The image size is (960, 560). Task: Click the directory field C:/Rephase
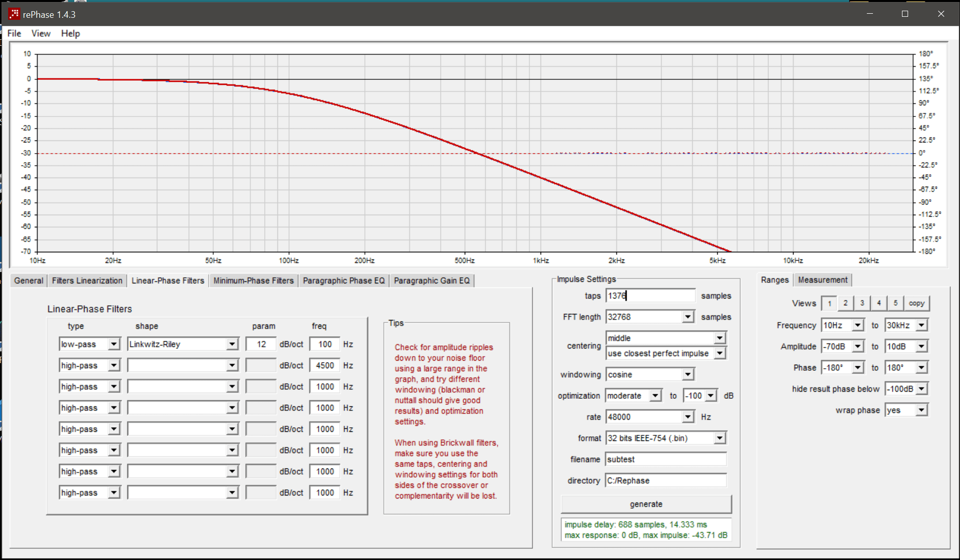click(x=665, y=481)
